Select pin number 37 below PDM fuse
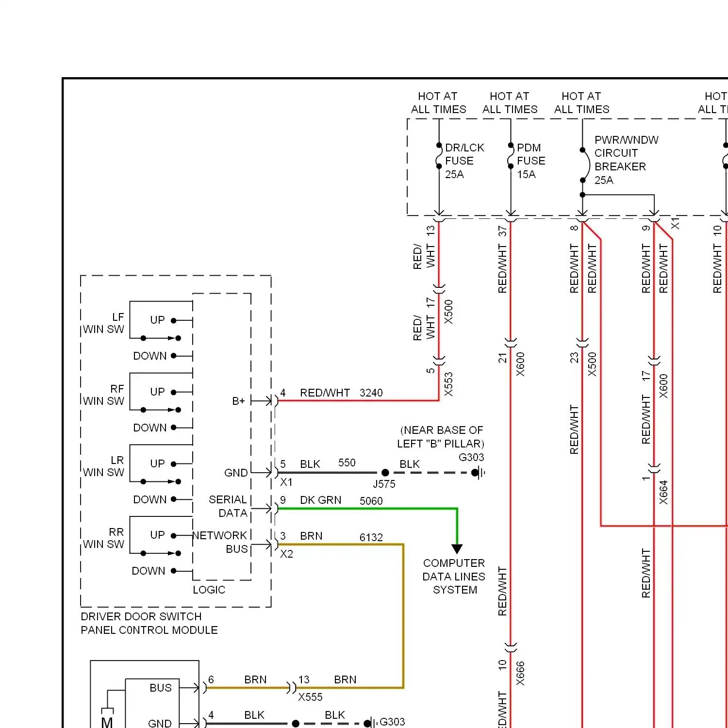728x728 pixels. pos(502,231)
